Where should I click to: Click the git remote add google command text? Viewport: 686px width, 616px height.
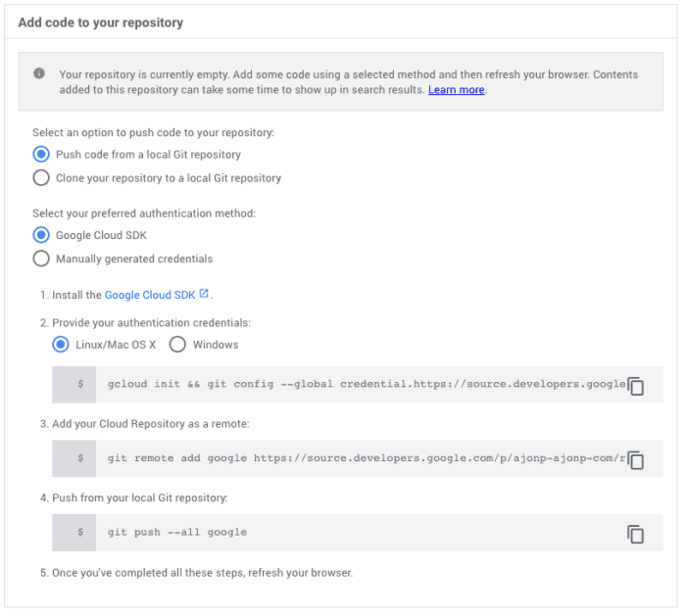point(365,458)
